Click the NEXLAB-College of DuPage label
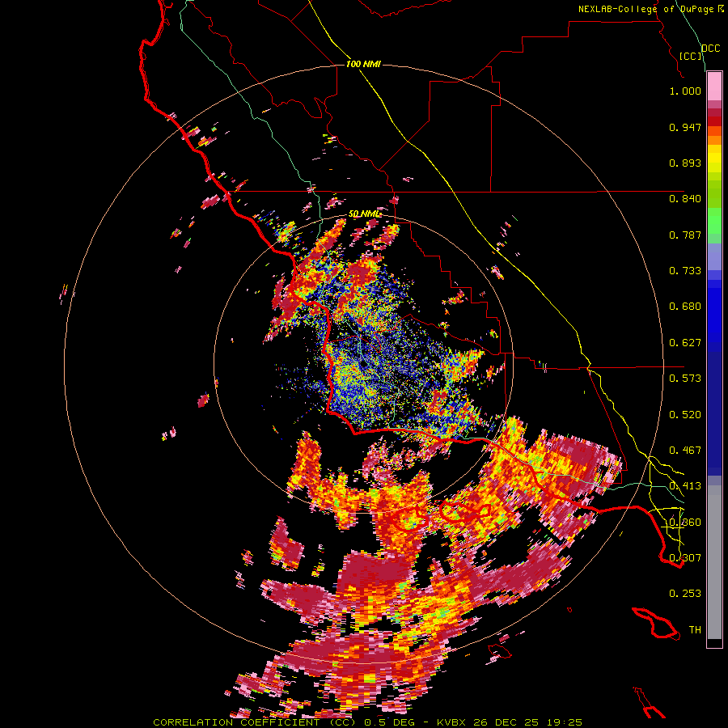Viewport: 728px width, 728px height. coord(645,9)
